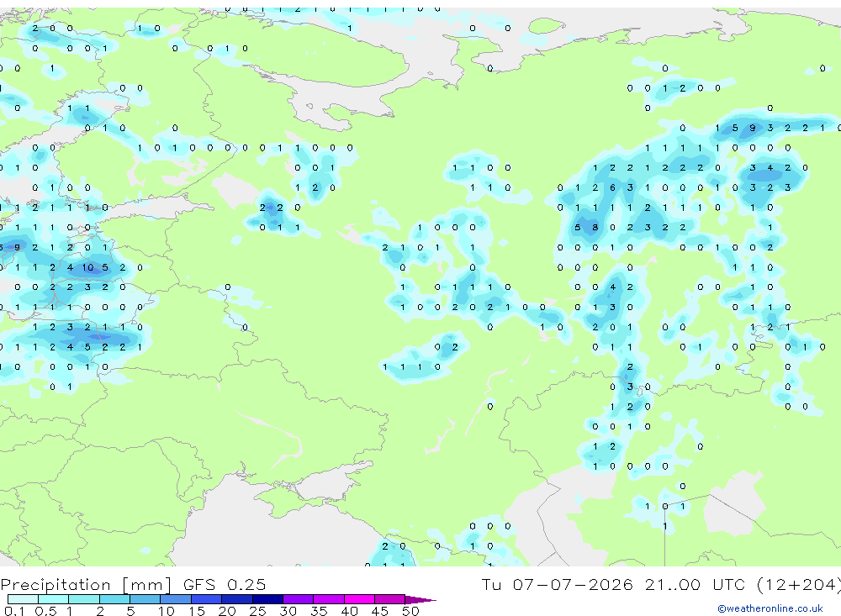This screenshot has height=616, width=841.
Task: Select the 5–10 mm legend color swatch
Action: coord(145,599)
